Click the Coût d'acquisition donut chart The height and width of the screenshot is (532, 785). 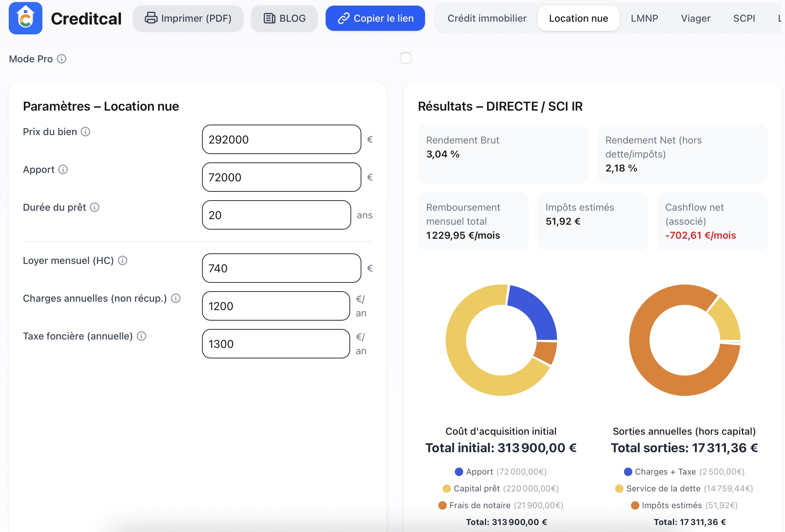[x=501, y=339]
